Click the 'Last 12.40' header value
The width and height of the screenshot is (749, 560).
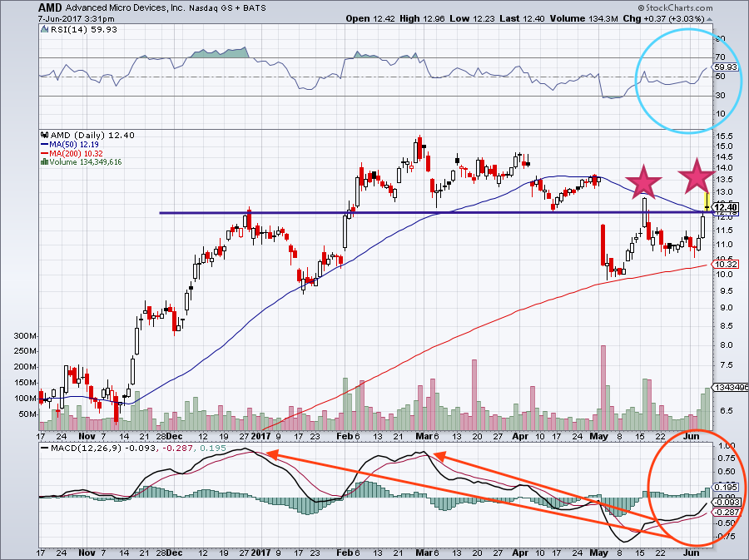[x=522, y=18]
